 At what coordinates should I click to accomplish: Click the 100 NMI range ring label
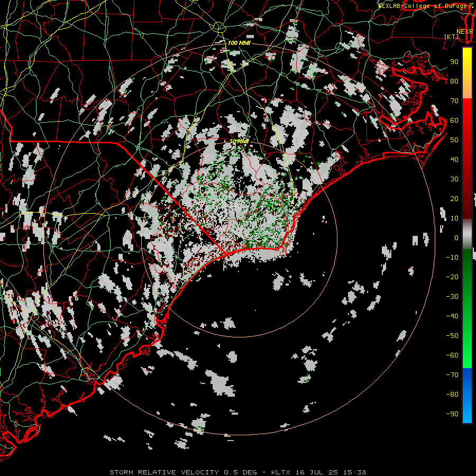[x=239, y=43]
